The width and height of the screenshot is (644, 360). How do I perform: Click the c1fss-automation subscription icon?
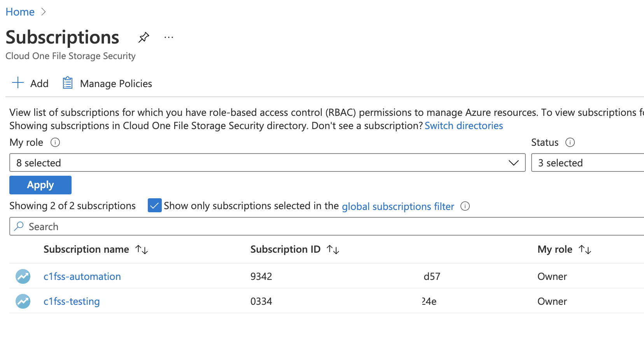click(23, 276)
